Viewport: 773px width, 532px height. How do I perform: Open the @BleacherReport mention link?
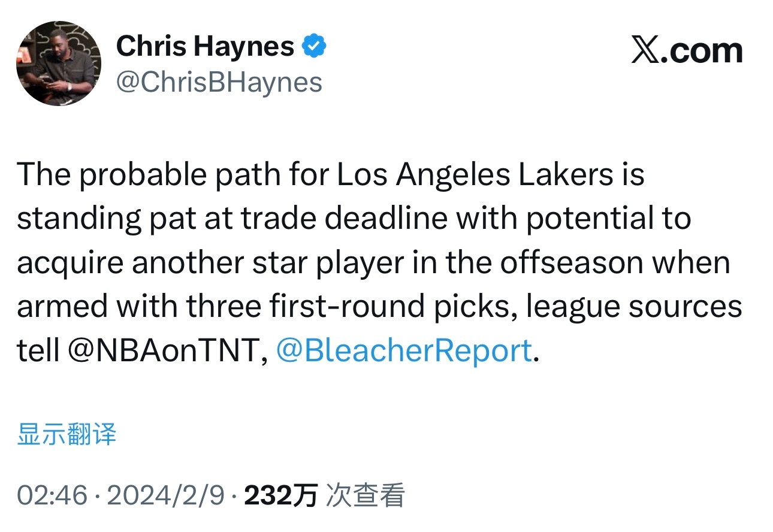point(400,350)
